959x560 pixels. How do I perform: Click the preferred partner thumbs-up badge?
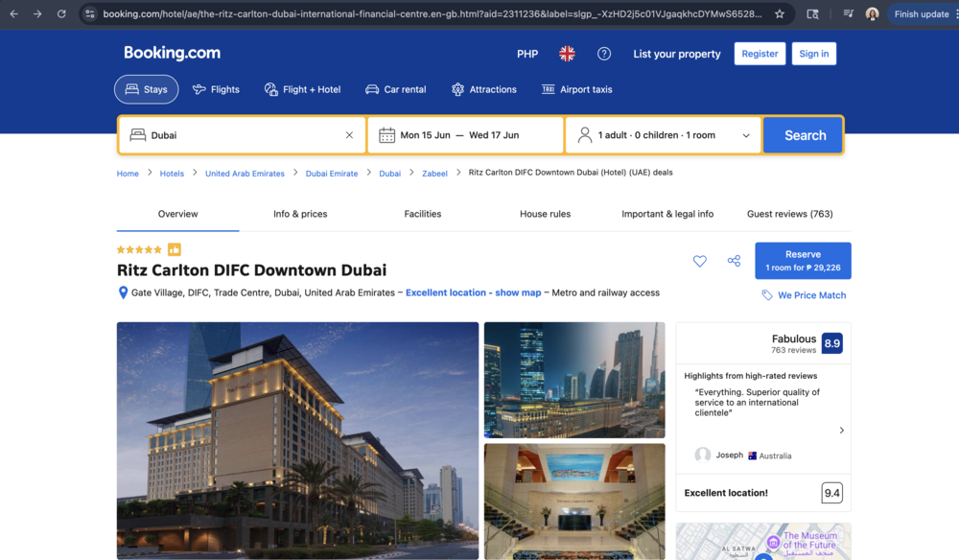point(175,249)
